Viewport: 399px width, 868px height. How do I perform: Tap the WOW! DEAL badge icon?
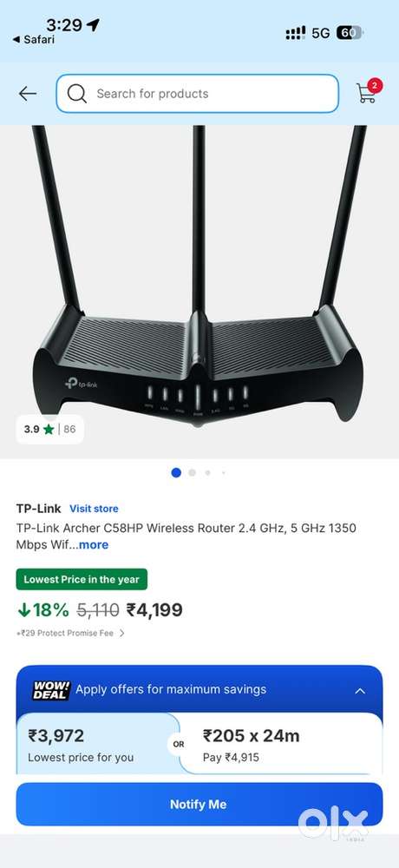(51, 690)
